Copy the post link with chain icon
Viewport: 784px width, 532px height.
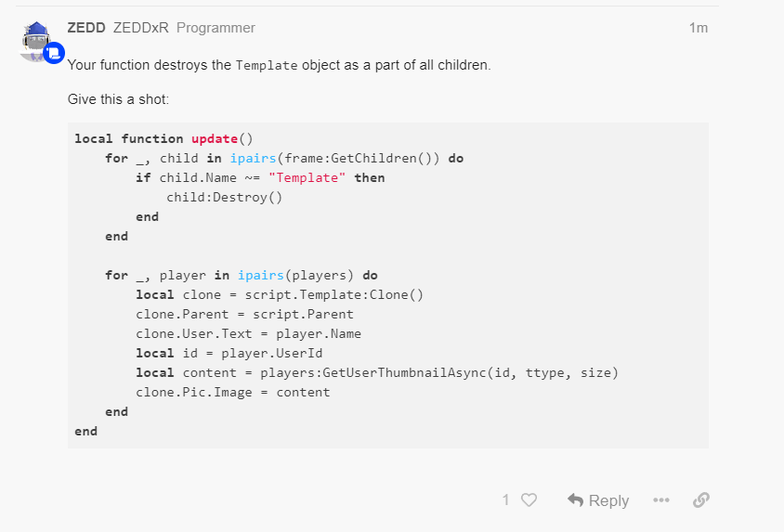[701, 500]
